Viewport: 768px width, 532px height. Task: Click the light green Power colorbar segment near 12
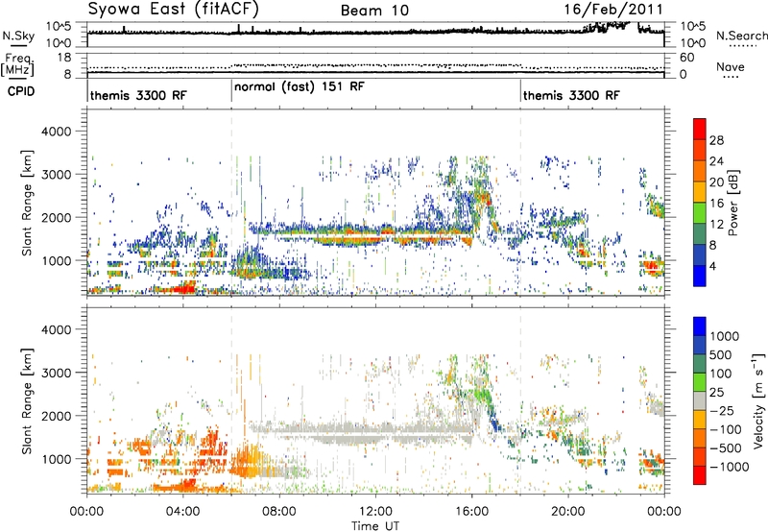click(700, 212)
